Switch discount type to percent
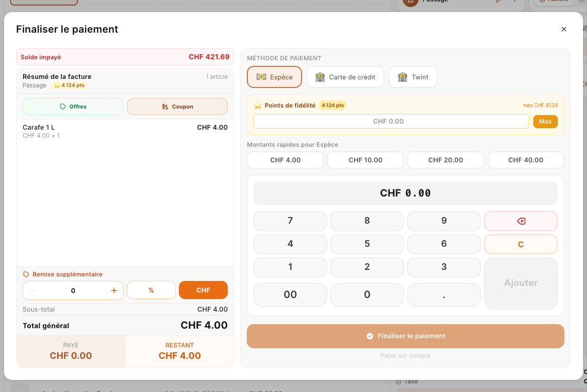 (x=151, y=290)
